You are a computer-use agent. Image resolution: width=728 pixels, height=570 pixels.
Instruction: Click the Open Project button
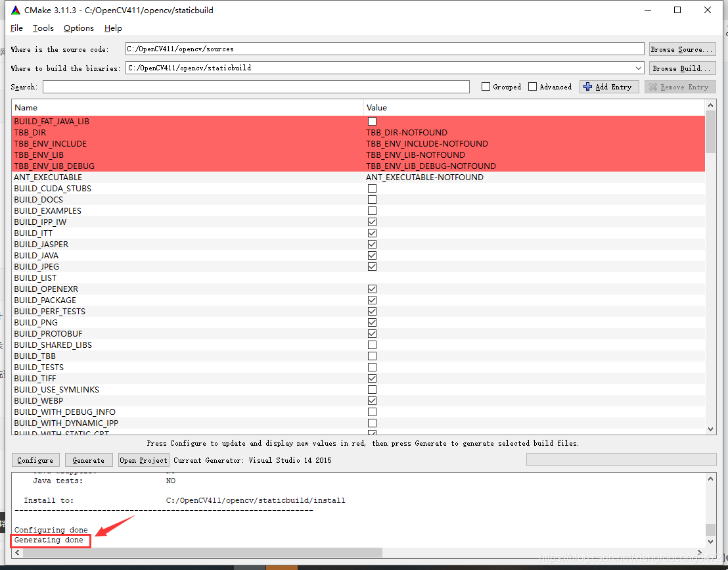coord(143,460)
